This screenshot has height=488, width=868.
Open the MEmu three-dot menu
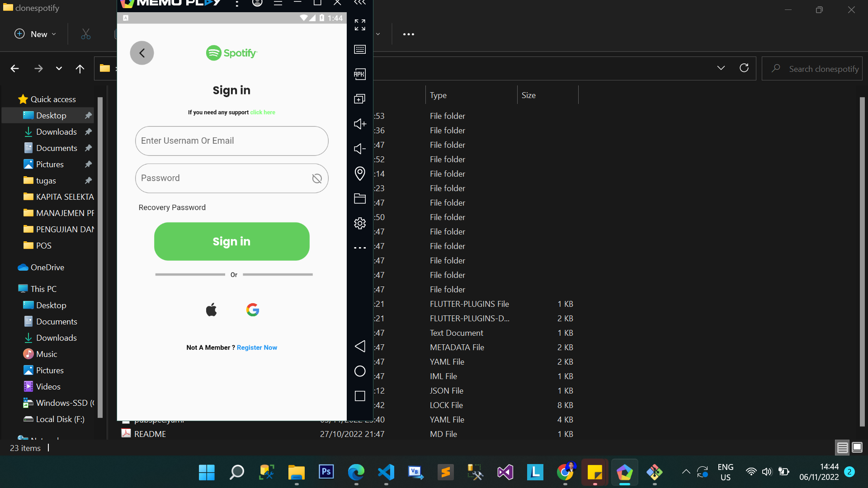click(237, 3)
